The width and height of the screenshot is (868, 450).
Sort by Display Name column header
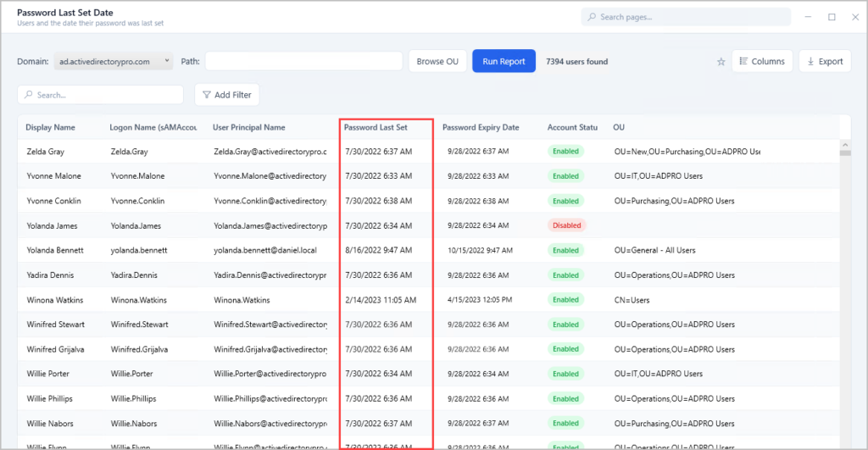coord(50,127)
